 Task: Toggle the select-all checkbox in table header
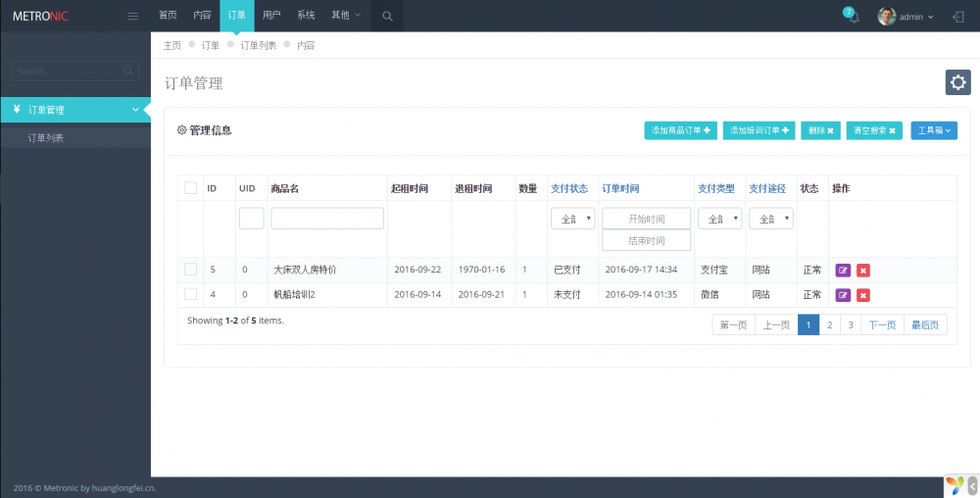pos(191,188)
